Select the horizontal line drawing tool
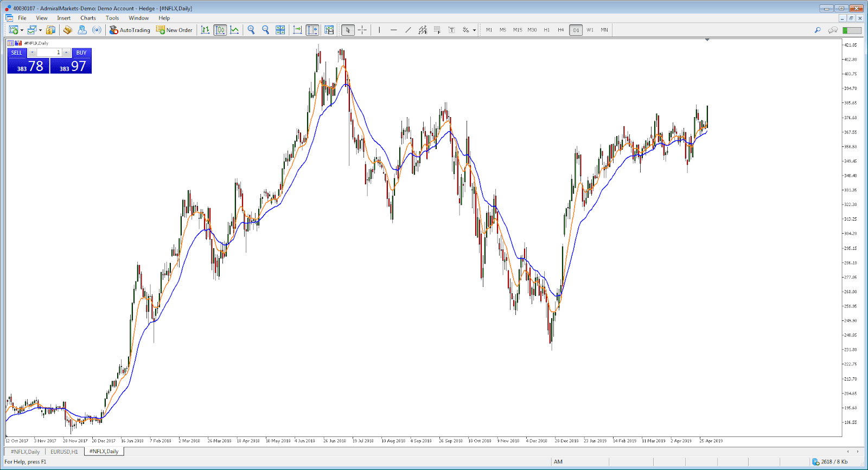Image resolution: width=868 pixels, height=470 pixels. (x=393, y=30)
